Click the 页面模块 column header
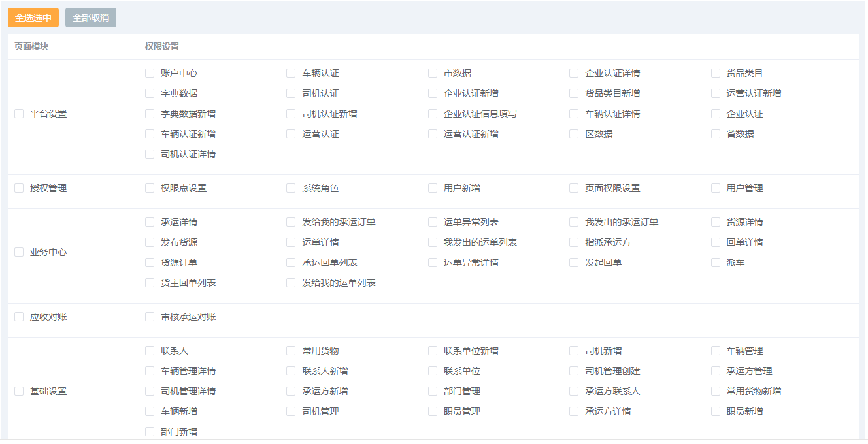 (x=31, y=46)
